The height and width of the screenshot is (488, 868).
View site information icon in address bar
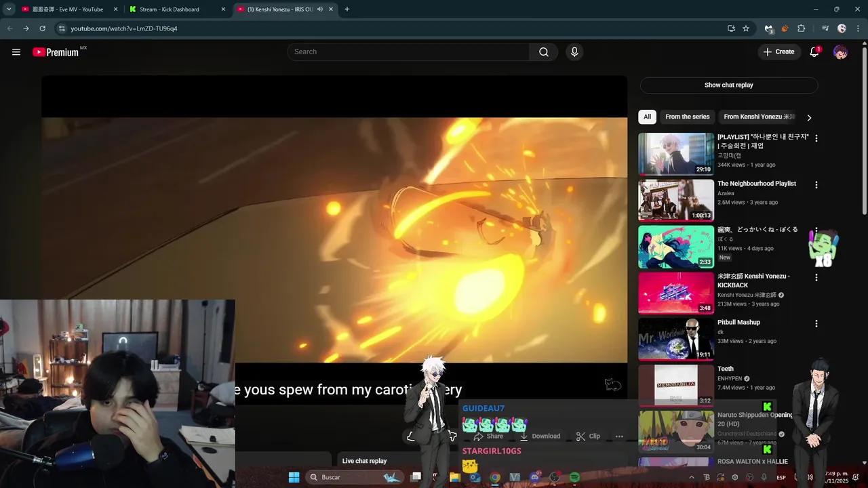click(61, 28)
